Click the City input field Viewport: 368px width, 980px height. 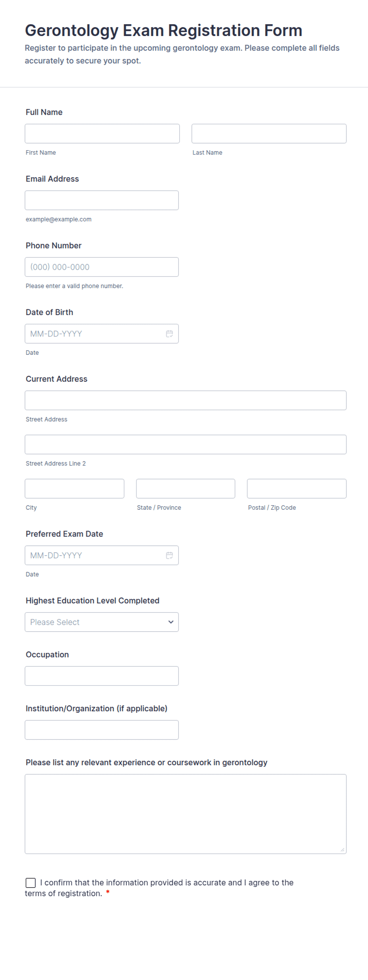coord(74,489)
